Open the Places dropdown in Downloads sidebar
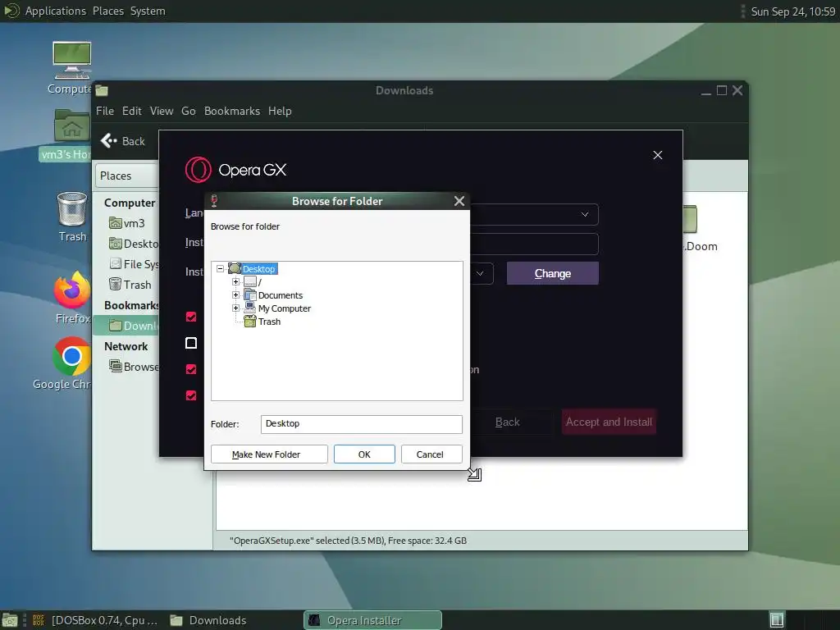Screen dimensions: 840x630 pos(127,176)
